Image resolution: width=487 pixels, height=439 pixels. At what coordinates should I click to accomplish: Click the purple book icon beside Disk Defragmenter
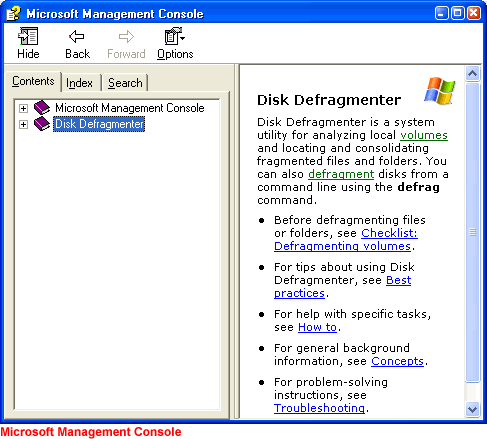click(x=42, y=124)
